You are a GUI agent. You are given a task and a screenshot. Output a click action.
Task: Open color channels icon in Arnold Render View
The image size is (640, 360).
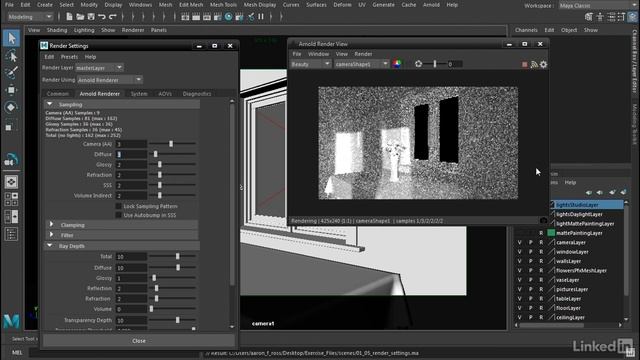click(397, 64)
